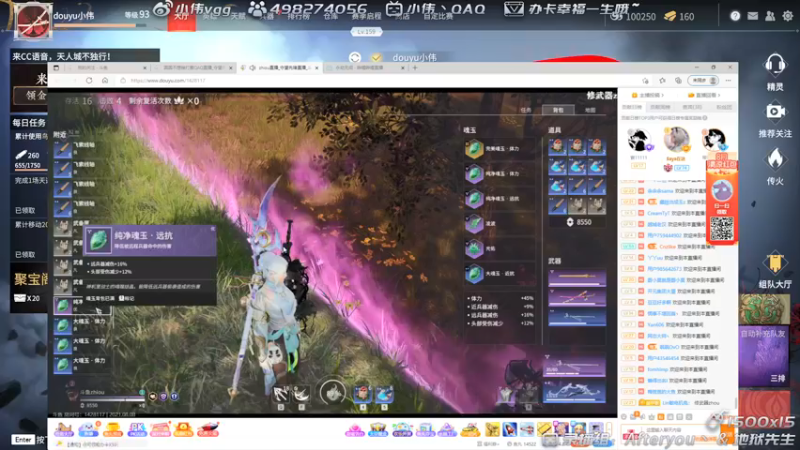Click first blue armor powder item in 道具
This screenshot has height=450, width=800.
pos(558,166)
